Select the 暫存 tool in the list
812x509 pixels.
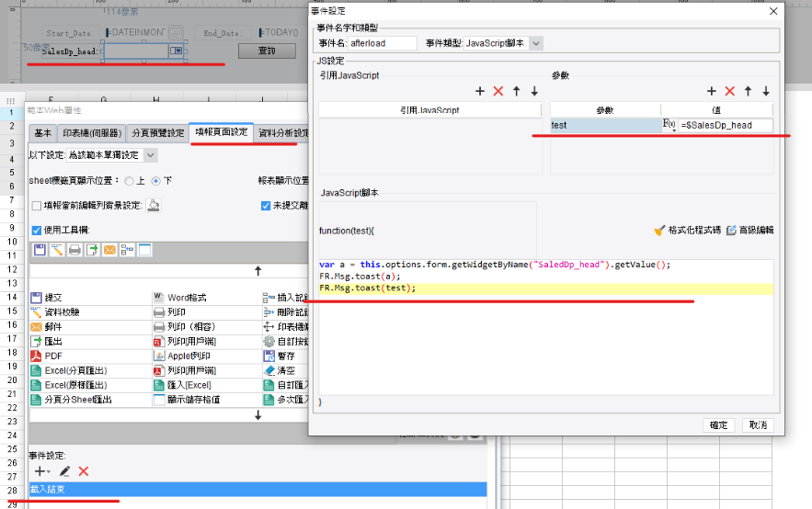[x=280, y=356]
